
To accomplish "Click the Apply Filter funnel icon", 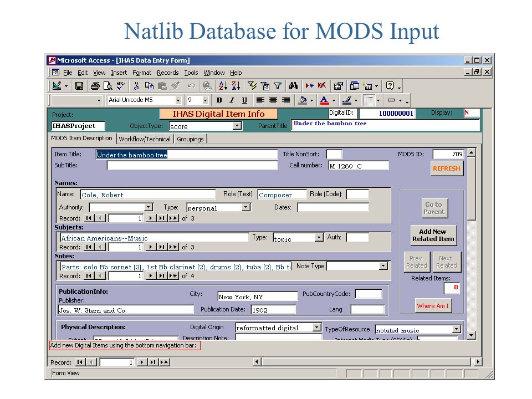I will (x=278, y=86).
